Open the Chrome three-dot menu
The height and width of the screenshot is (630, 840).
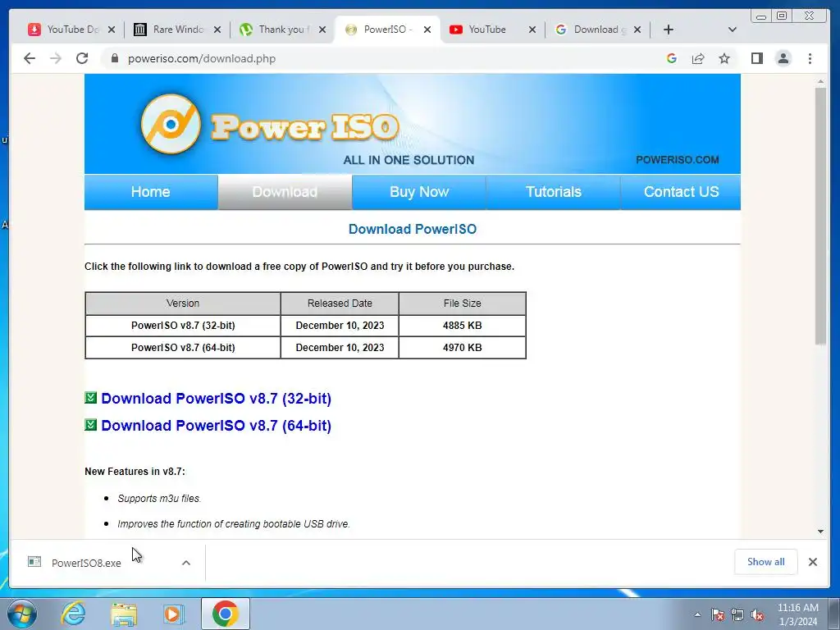[810, 58]
